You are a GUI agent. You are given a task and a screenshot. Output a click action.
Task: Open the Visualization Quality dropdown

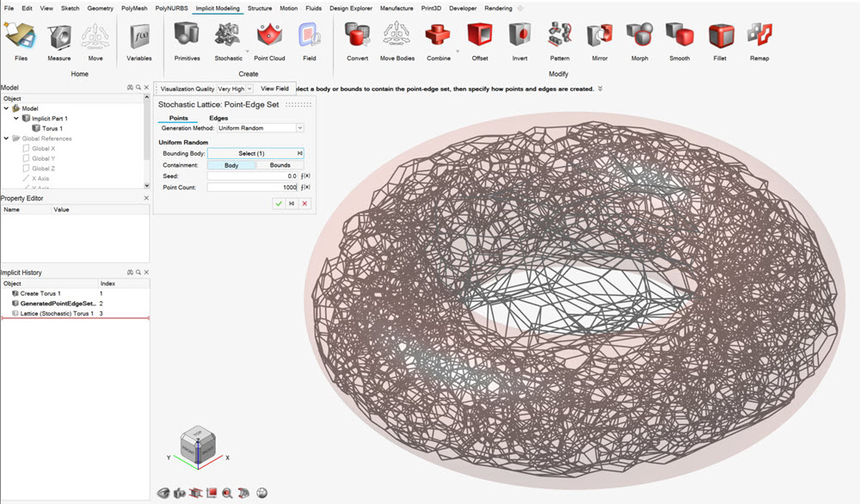tap(249, 89)
